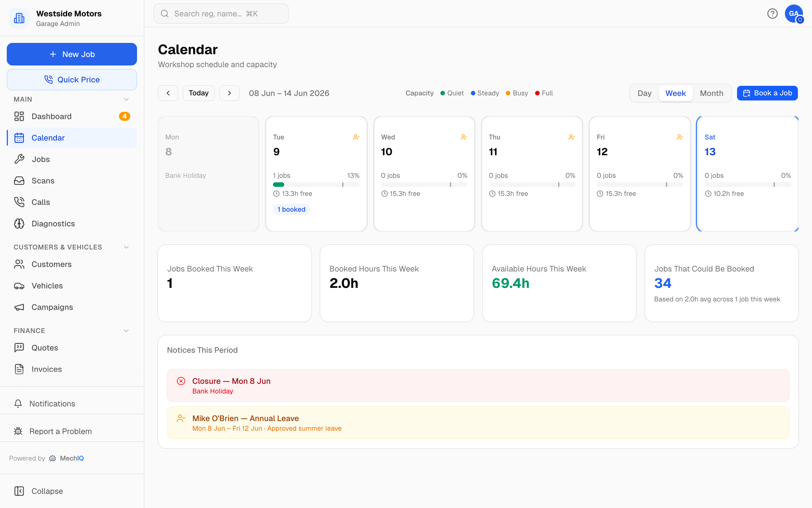Viewport: 812px width, 508px height.
Task: Click the orange 4 badge on Dashboard
Action: (x=125, y=116)
